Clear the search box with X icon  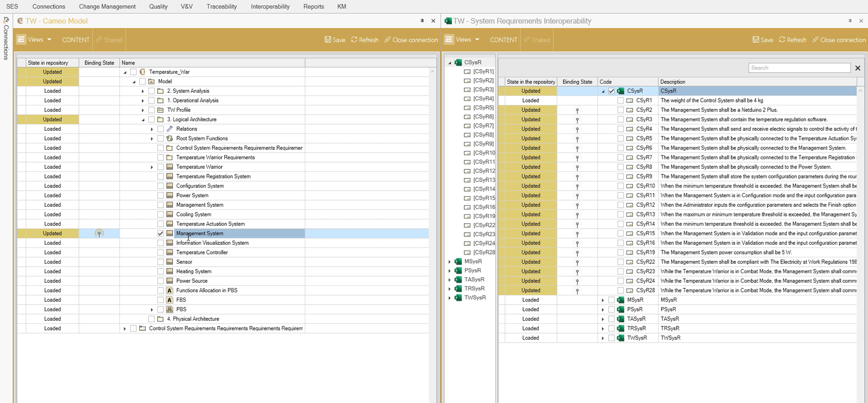pyautogui.click(x=857, y=68)
